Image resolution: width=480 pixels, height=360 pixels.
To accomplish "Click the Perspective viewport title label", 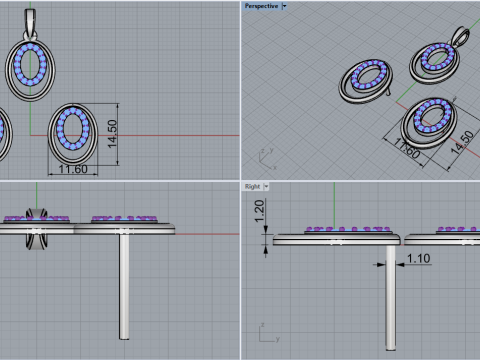I will pyautogui.click(x=261, y=6).
